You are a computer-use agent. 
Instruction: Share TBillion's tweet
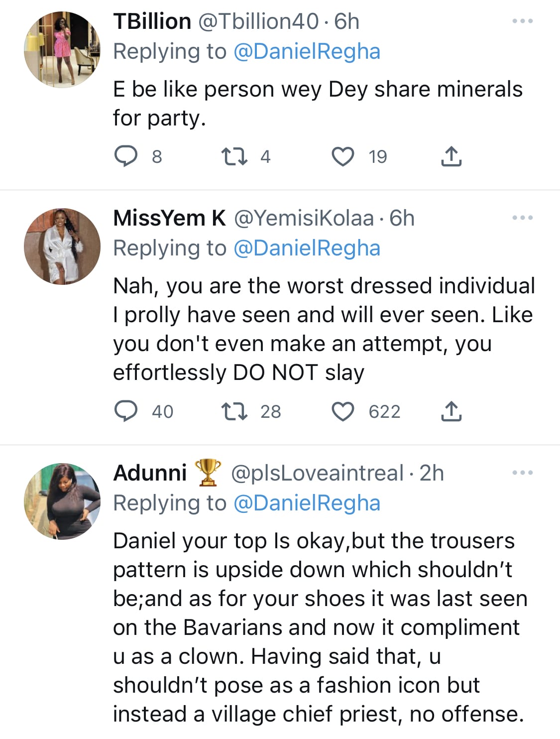(451, 156)
